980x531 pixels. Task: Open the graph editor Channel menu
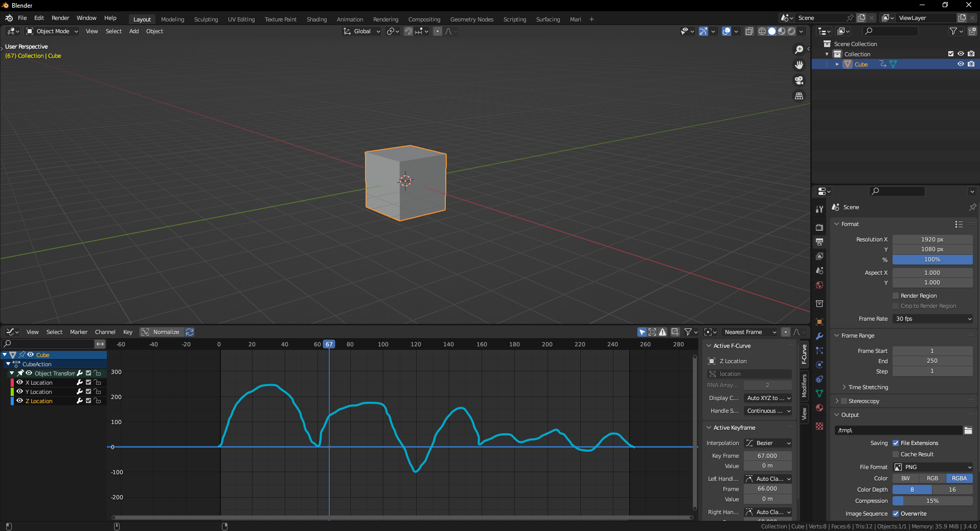[105, 332]
